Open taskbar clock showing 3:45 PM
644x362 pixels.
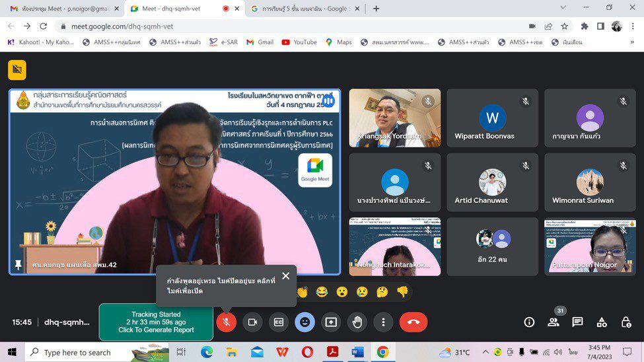tap(599, 352)
